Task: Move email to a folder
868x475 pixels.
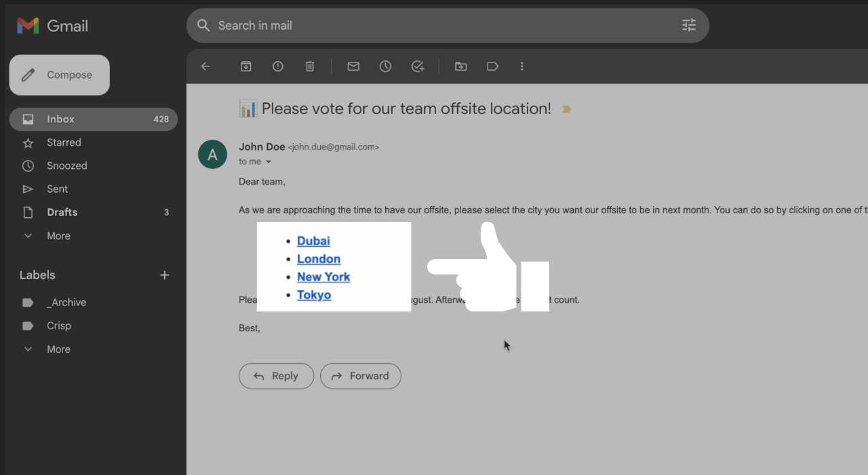Action: pyautogui.click(x=460, y=66)
